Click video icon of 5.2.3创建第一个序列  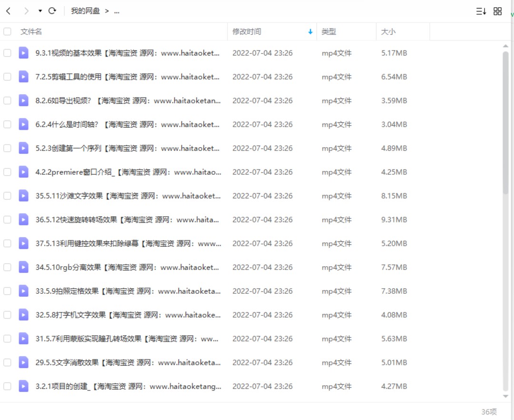tap(24, 148)
